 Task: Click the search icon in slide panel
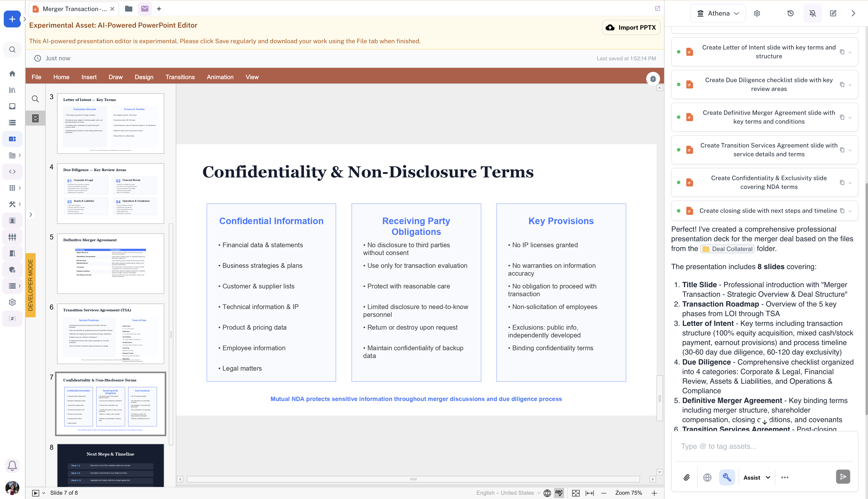pos(35,99)
